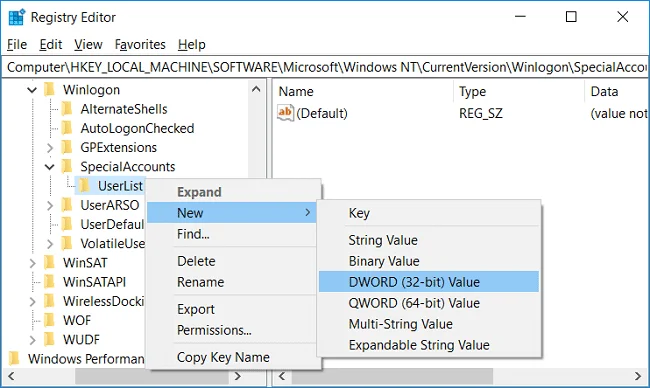The width and height of the screenshot is (650, 388).
Task: Expand the WinSAT tree node
Action: tap(32, 263)
